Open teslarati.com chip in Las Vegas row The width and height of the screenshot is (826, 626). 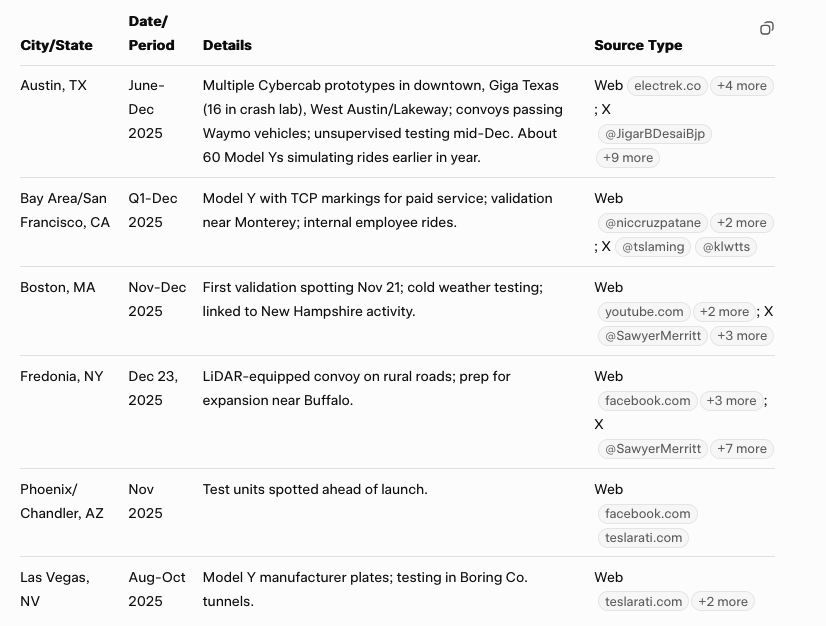point(643,602)
